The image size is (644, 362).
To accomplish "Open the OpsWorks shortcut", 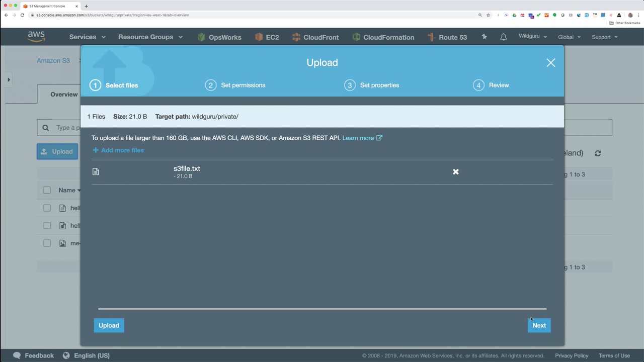I will [x=219, y=37].
